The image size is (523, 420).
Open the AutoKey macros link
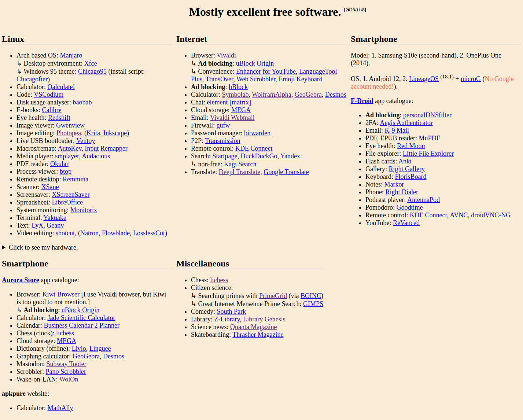[x=70, y=148]
